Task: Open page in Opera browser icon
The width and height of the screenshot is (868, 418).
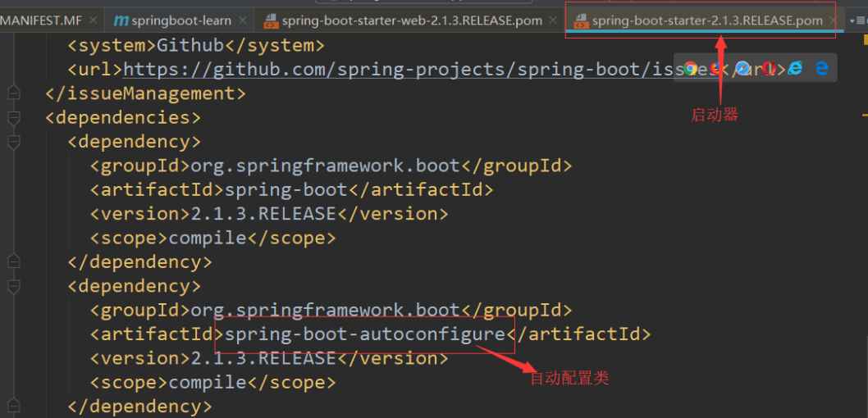Action: tap(769, 69)
